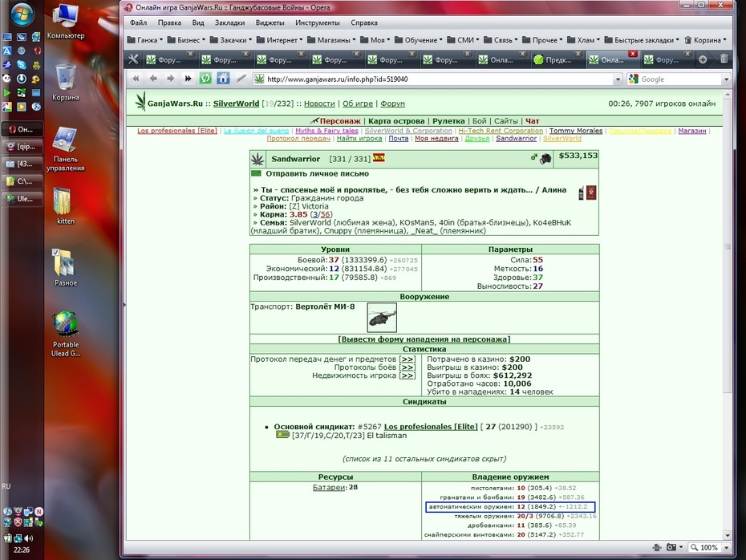This screenshot has height=560, width=746.
Task: Click the Чат link
Action: (532, 121)
